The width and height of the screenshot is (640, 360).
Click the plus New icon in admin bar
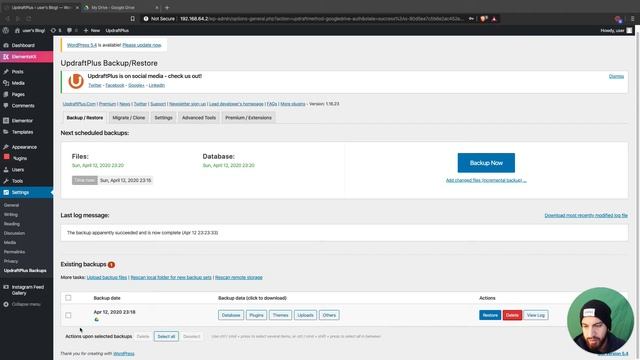coord(86,30)
